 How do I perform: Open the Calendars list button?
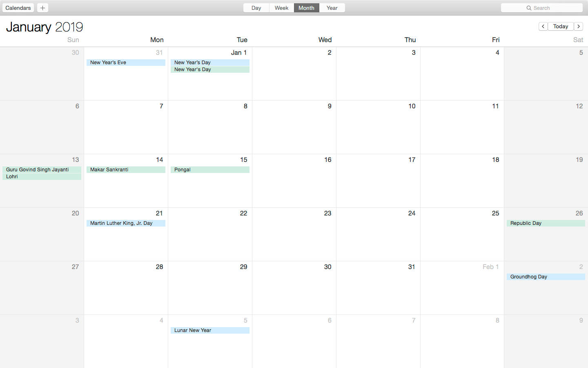pos(18,8)
